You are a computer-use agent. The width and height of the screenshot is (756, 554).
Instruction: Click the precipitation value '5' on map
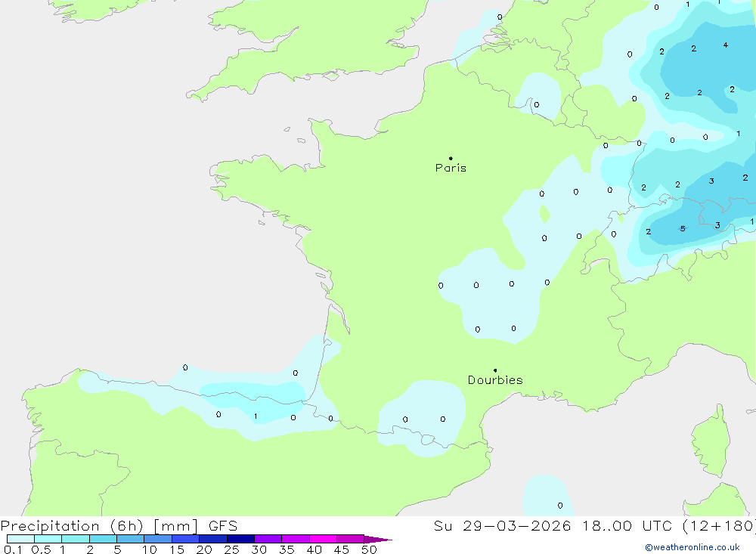point(683,228)
